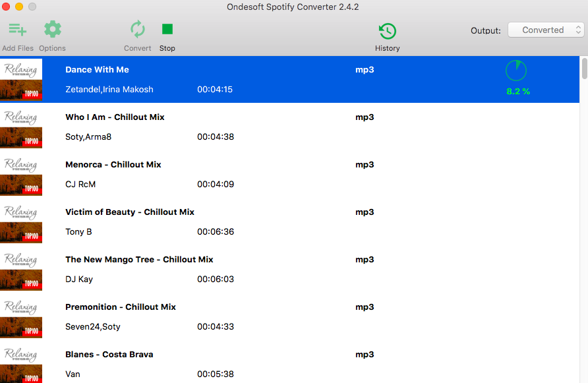The image size is (588, 383).
Task: Stop the conversion with green square
Action: click(x=167, y=29)
